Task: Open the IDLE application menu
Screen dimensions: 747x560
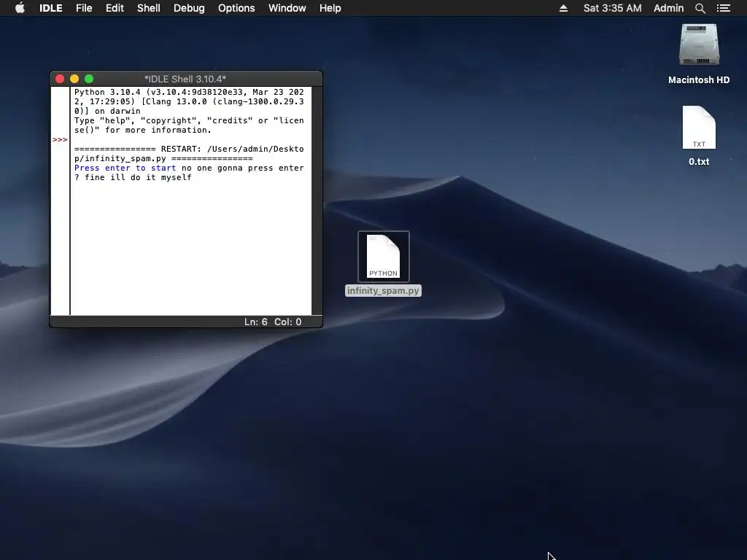Action: coord(50,8)
